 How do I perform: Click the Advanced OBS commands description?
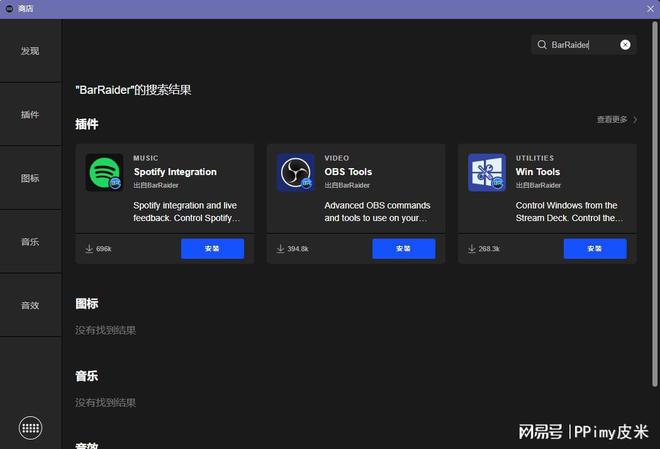pyautogui.click(x=377, y=212)
